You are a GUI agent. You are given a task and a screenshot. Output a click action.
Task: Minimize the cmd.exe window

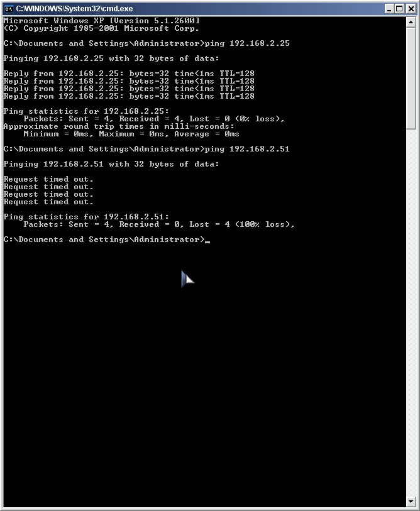click(389, 9)
